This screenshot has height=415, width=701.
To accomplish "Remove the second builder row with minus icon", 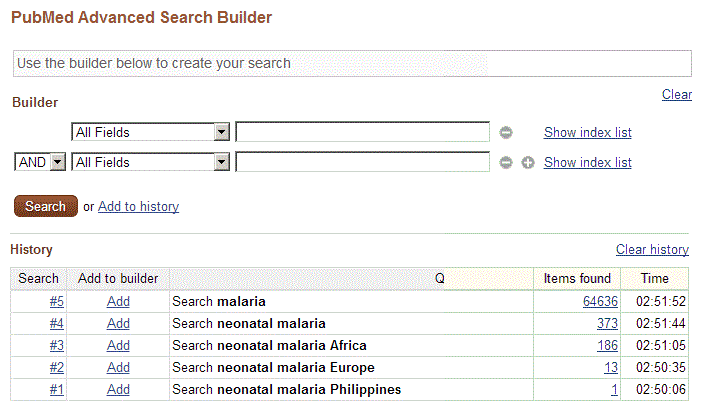I will pyautogui.click(x=506, y=162).
